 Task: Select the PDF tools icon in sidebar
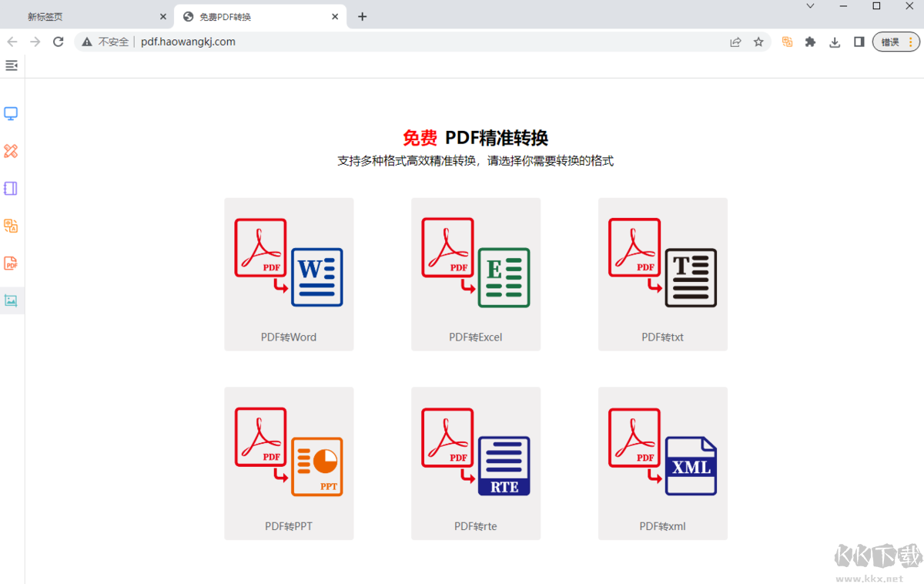point(11,263)
